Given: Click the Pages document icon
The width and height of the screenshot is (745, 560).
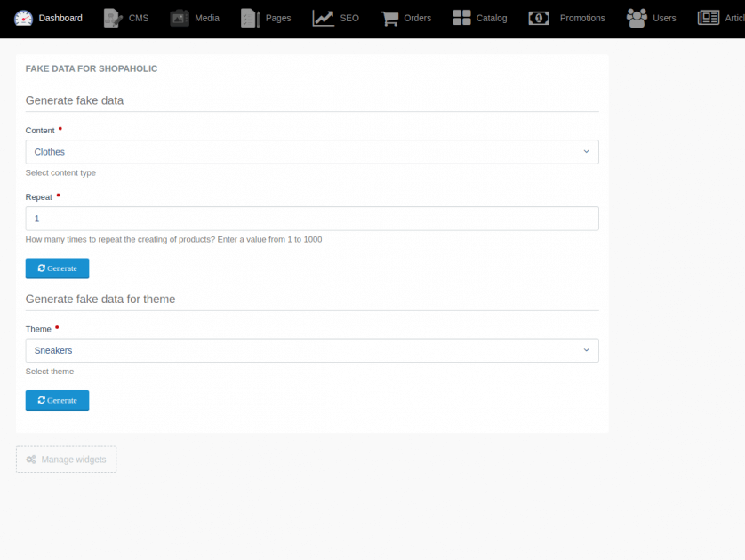Looking at the screenshot, I should coord(251,18).
